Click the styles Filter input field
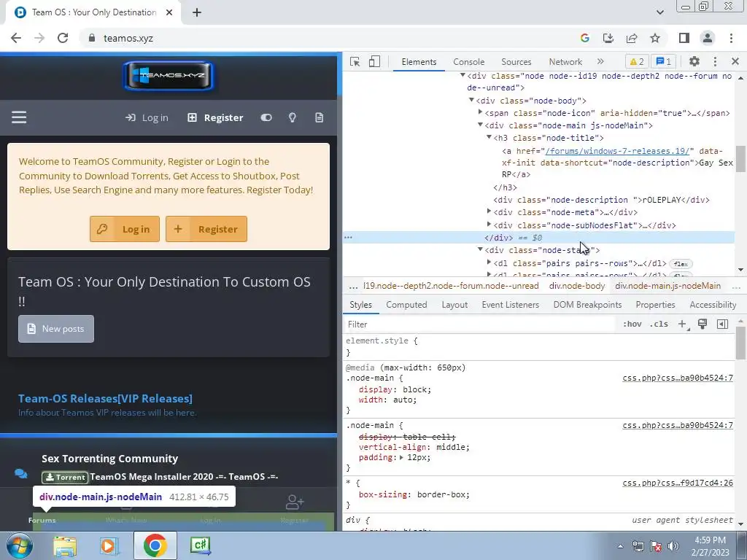747x560 pixels. tap(479, 324)
